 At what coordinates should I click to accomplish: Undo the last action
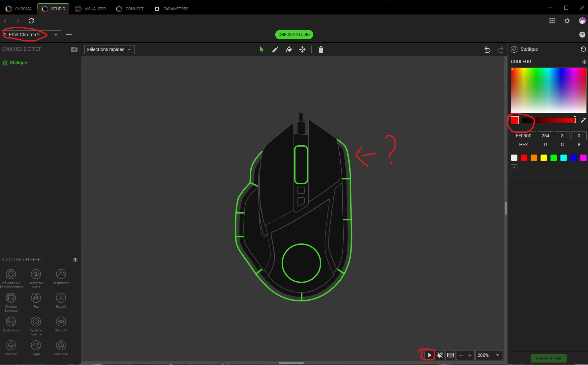[487, 49]
